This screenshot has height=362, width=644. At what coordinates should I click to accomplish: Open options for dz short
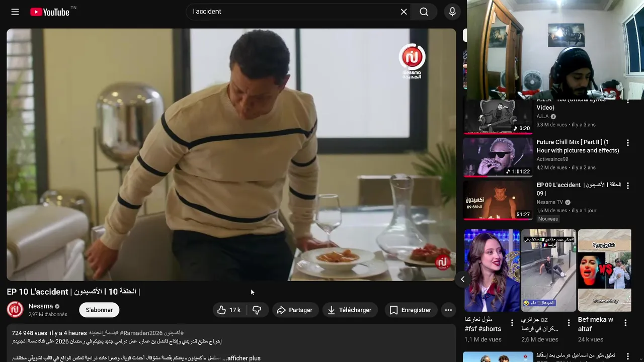[x=569, y=323]
